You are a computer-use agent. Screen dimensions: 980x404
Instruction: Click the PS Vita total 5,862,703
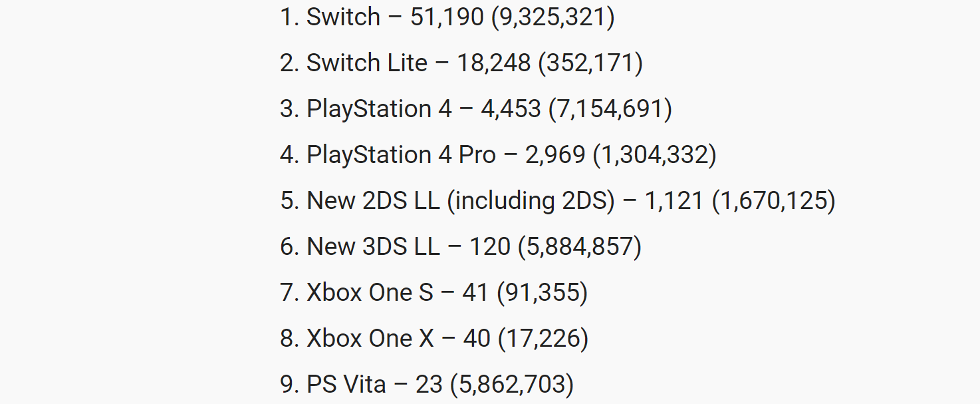click(511, 385)
